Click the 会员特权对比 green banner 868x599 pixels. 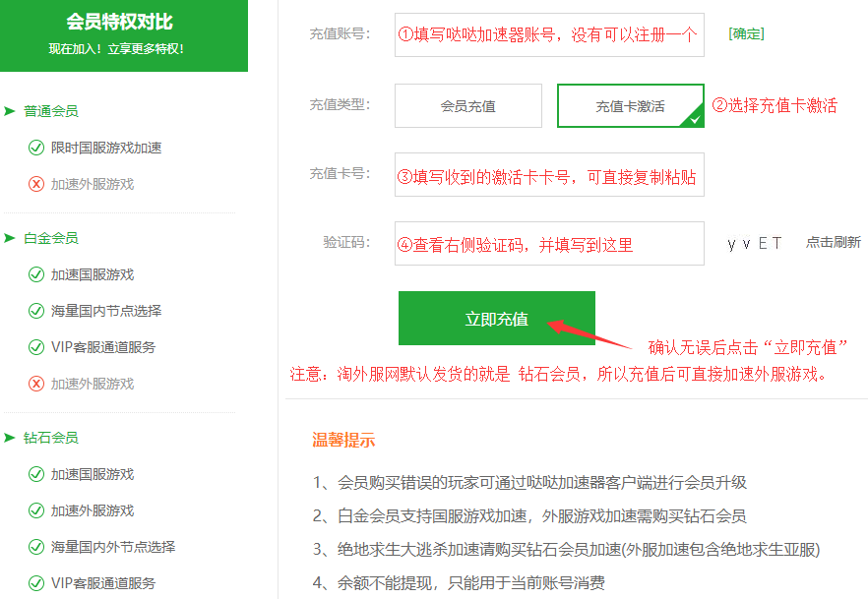point(124,35)
